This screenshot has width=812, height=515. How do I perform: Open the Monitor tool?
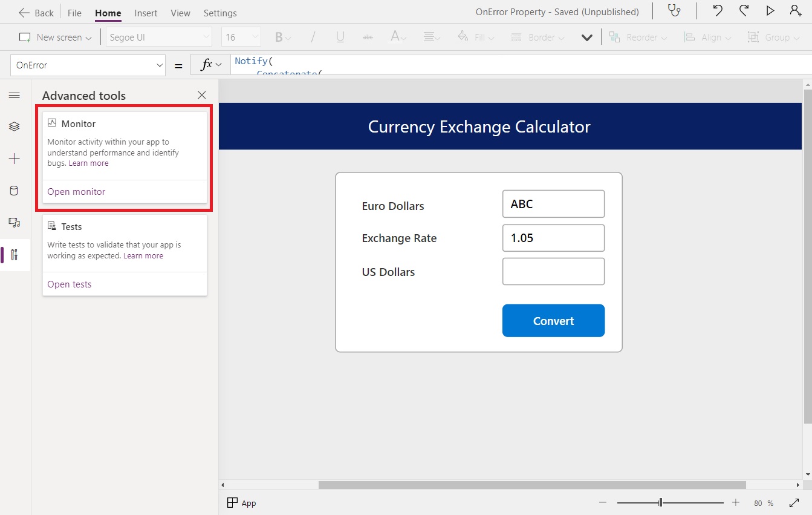76,191
